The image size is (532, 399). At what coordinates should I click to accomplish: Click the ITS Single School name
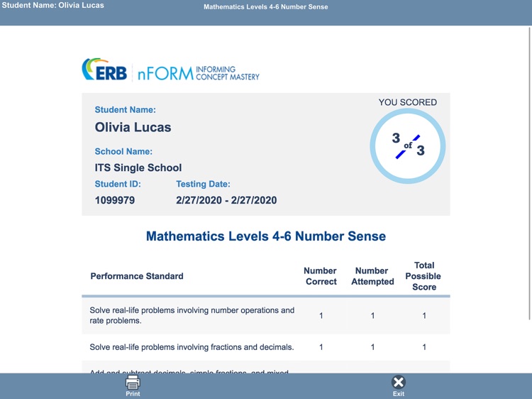tap(138, 168)
